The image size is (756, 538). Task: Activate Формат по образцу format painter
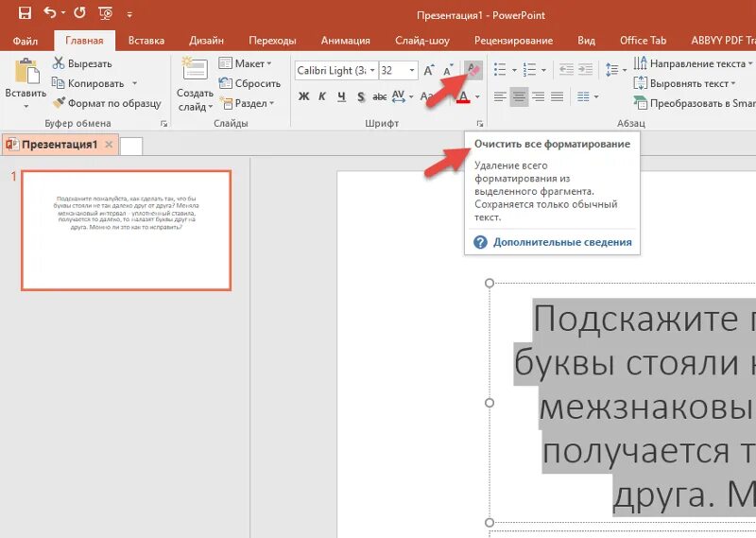[107, 103]
